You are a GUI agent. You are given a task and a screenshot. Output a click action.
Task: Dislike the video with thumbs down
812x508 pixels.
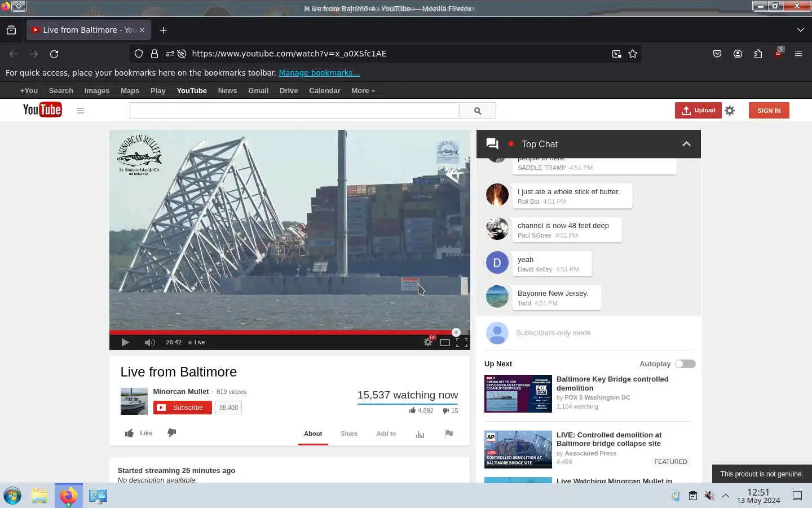point(172,433)
